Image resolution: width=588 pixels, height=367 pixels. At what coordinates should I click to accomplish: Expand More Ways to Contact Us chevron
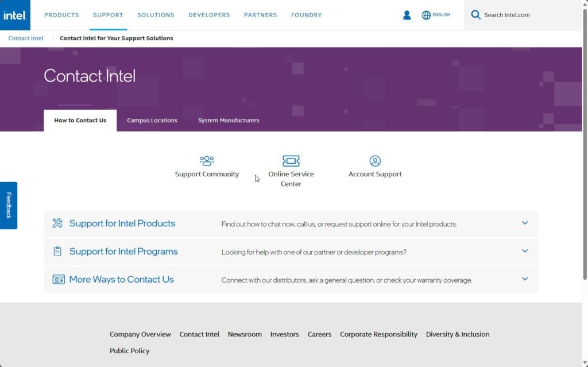(x=525, y=279)
